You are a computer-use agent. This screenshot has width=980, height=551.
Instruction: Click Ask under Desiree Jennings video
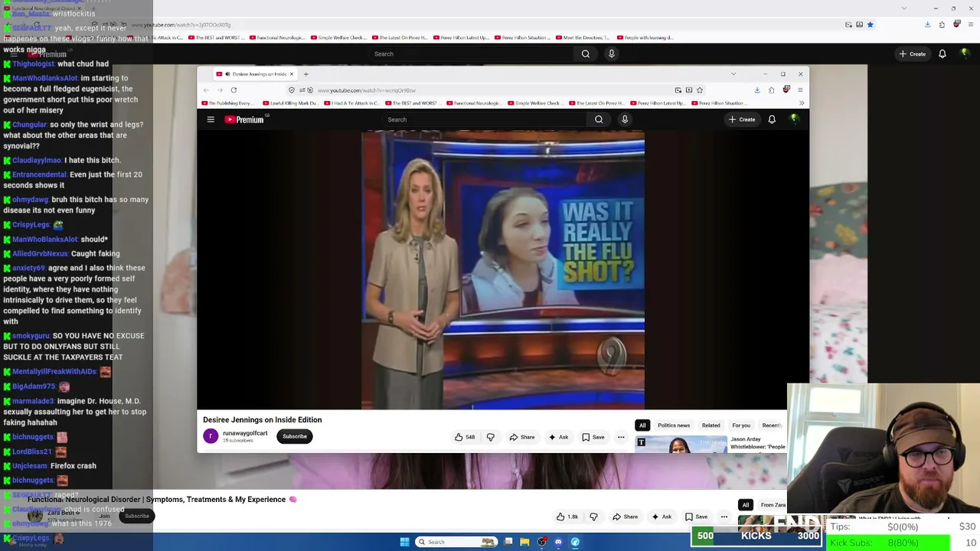click(558, 437)
